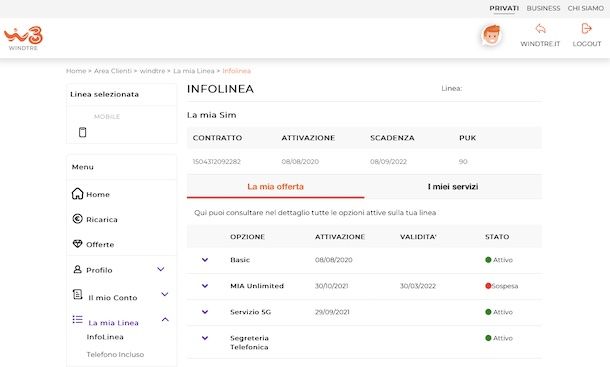Select BUSINESS in top navigation
Screen dimensions: 610x367
tap(543, 8)
